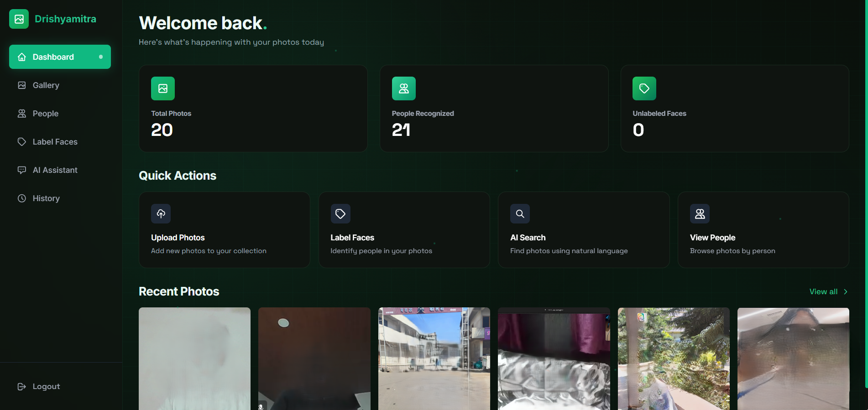This screenshot has width=868, height=410.
Task: Click the Drishyamitra logo icon
Action: [x=19, y=19]
